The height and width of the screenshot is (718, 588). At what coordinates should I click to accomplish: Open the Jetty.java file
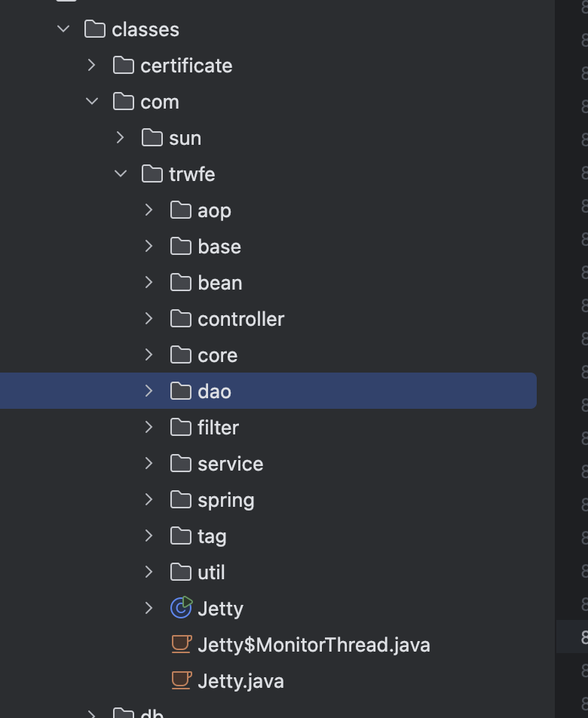(240, 680)
